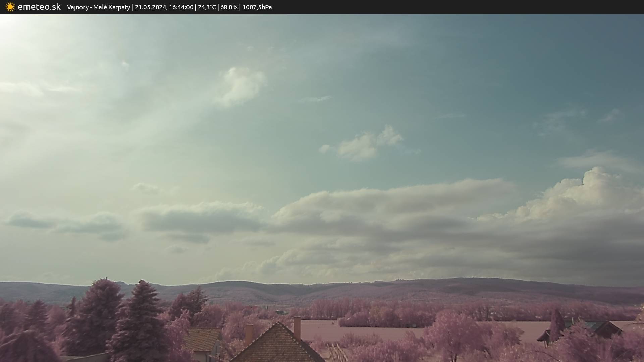Click the orange tiled roof on the left
Viewport: 644px width, 362px height.
[201, 339]
